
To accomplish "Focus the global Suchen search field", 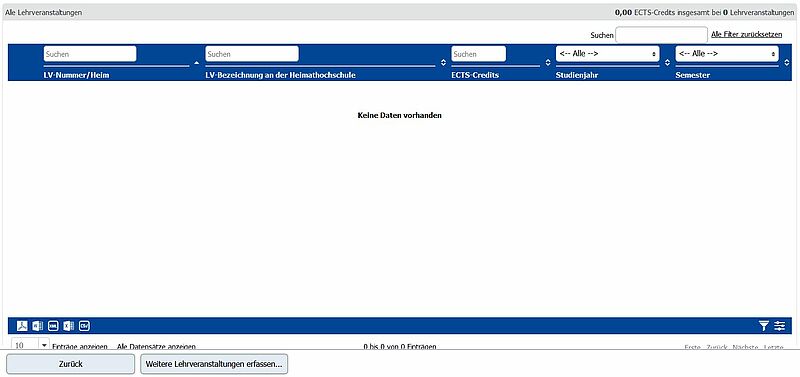I will click(662, 35).
